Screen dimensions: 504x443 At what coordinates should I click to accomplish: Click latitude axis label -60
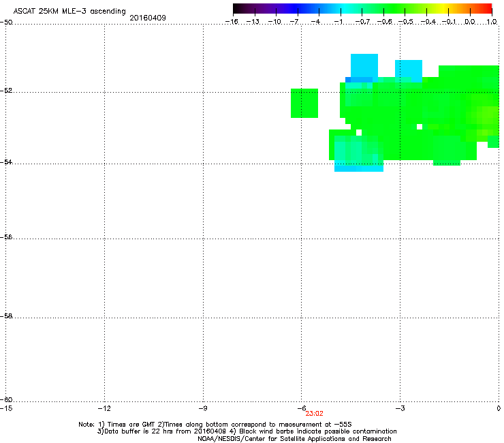coord(6,399)
